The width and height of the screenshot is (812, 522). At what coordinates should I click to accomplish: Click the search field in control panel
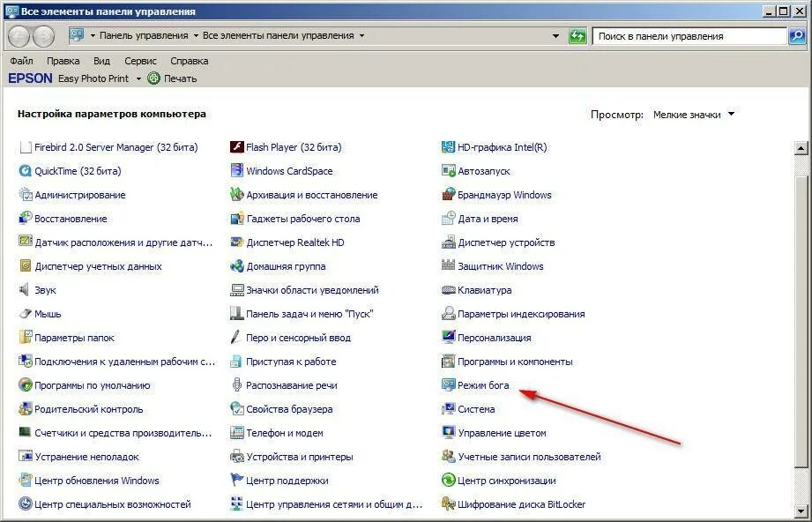coord(689,36)
